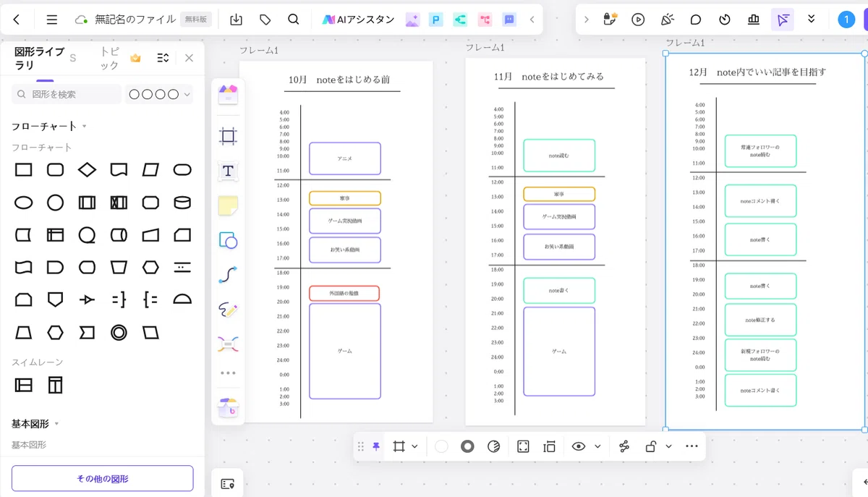The width and height of the screenshot is (868, 497).
Task: Open the templates icon atop vertical toolbar
Action: (x=228, y=95)
